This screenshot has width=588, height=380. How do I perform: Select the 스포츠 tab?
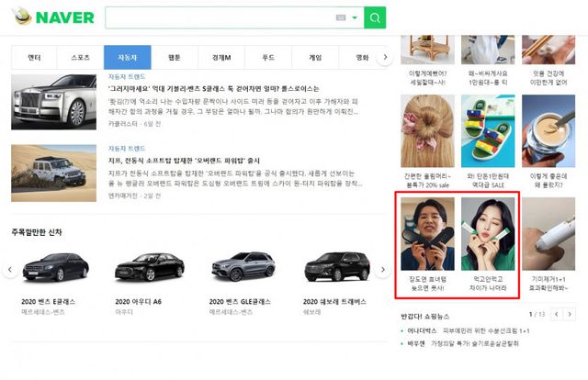click(81, 58)
